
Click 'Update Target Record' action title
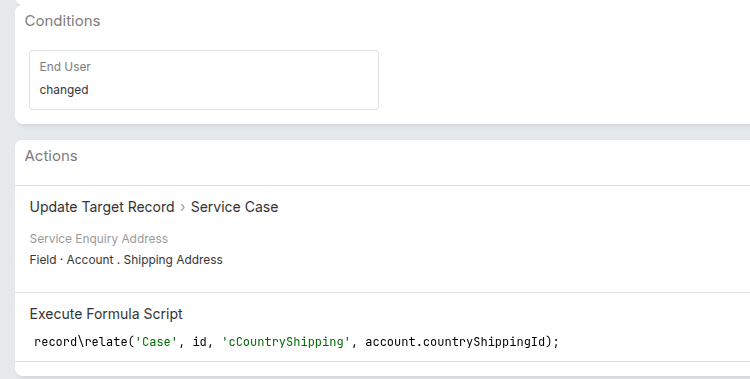coord(102,207)
